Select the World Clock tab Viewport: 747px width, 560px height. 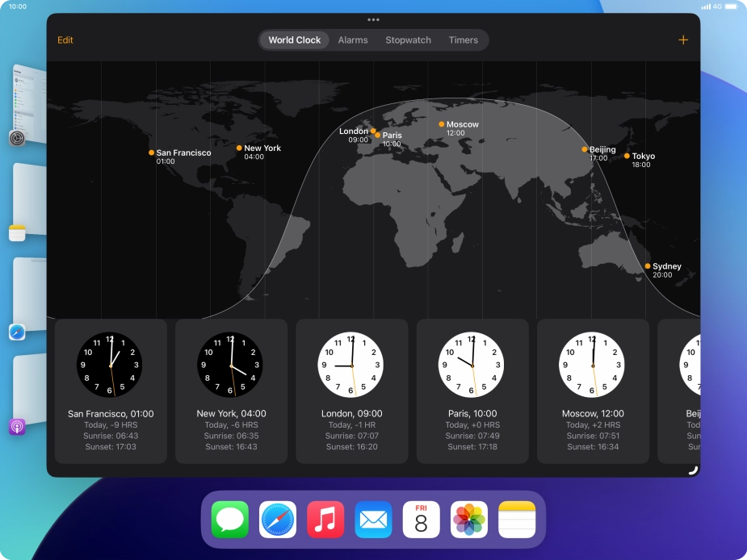[x=294, y=40]
